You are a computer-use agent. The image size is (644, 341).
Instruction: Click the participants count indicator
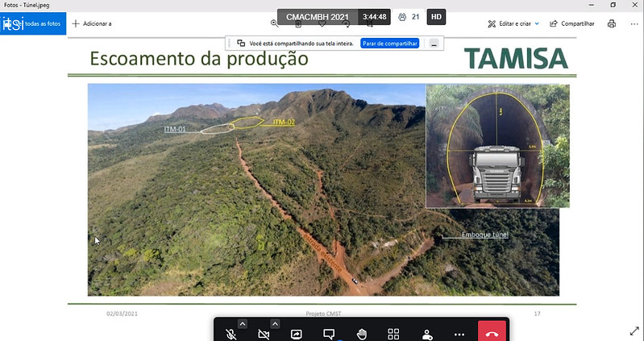pos(409,16)
